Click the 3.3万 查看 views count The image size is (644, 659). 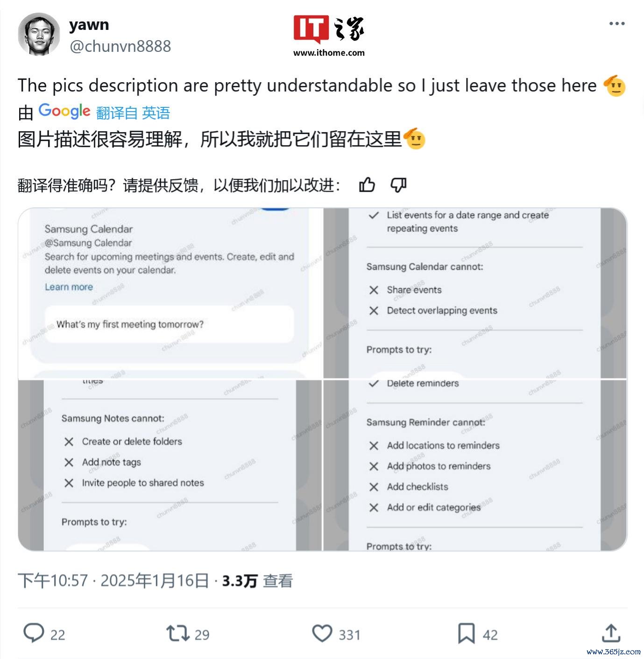257,581
